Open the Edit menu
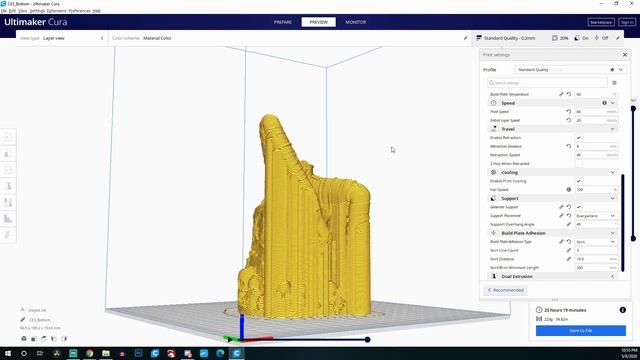 click(x=13, y=11)
